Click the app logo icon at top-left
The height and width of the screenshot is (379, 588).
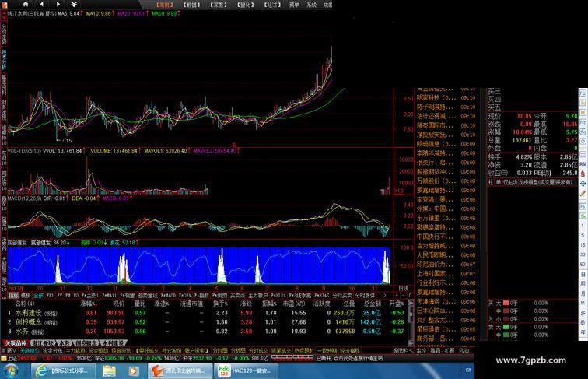click(x=4, y=5)
